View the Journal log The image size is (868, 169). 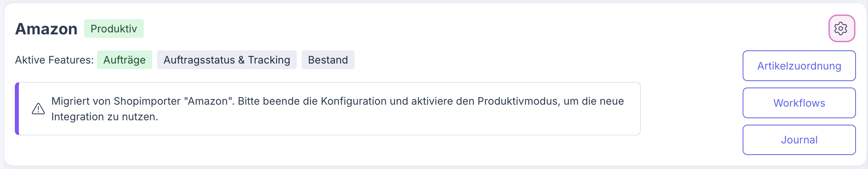coord(799,140)
